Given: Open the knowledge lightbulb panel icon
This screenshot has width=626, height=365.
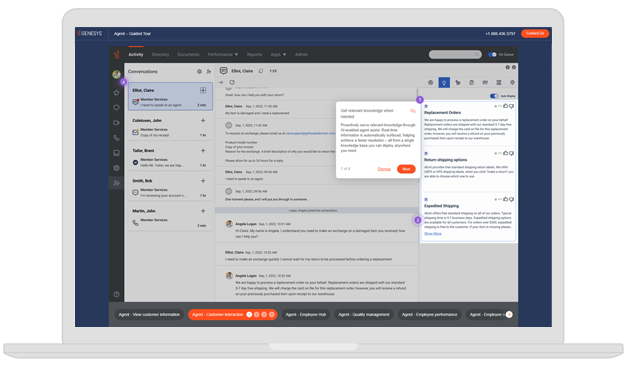Looking at the screenshot, I should [x=444, y=82].
